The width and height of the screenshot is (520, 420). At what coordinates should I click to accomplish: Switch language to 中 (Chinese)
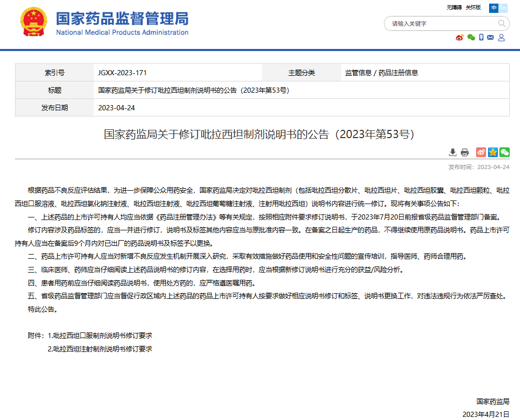point(494,7)
